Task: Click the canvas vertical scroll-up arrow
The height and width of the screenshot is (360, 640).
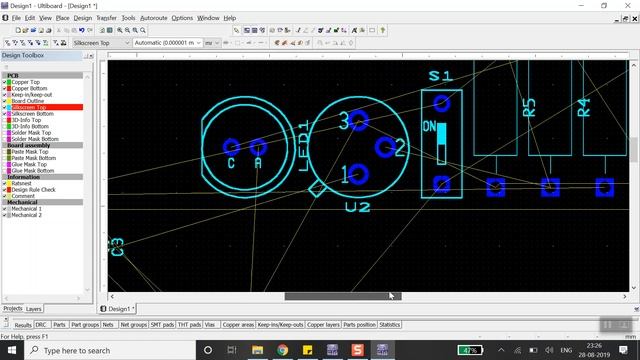Action: (633, 65)
